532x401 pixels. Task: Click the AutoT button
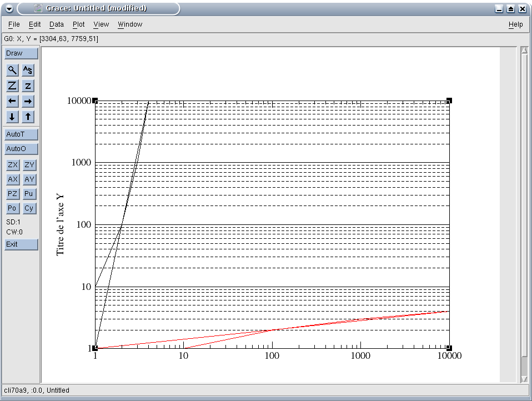[x=21, y=134]
